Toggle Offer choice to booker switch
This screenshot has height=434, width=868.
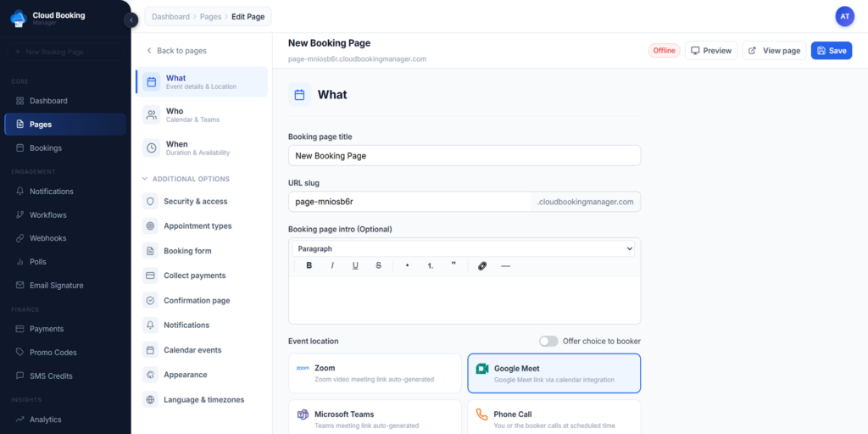click(548, 341)
